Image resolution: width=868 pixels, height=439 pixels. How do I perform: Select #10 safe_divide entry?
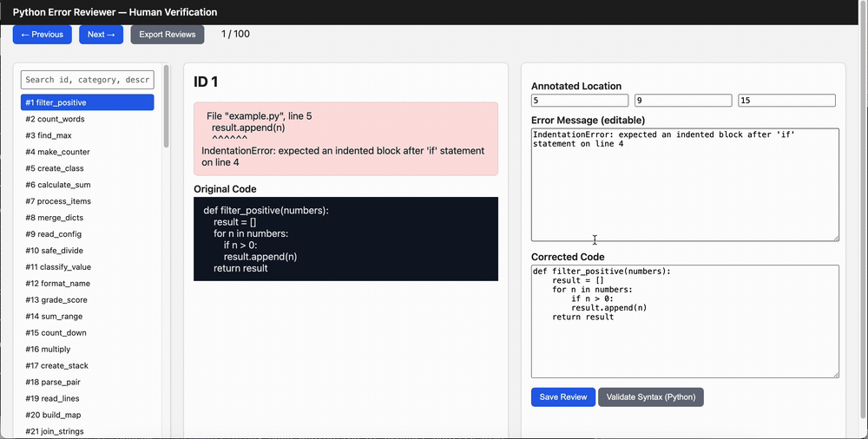pyautogui.click(x=88, y=250)
